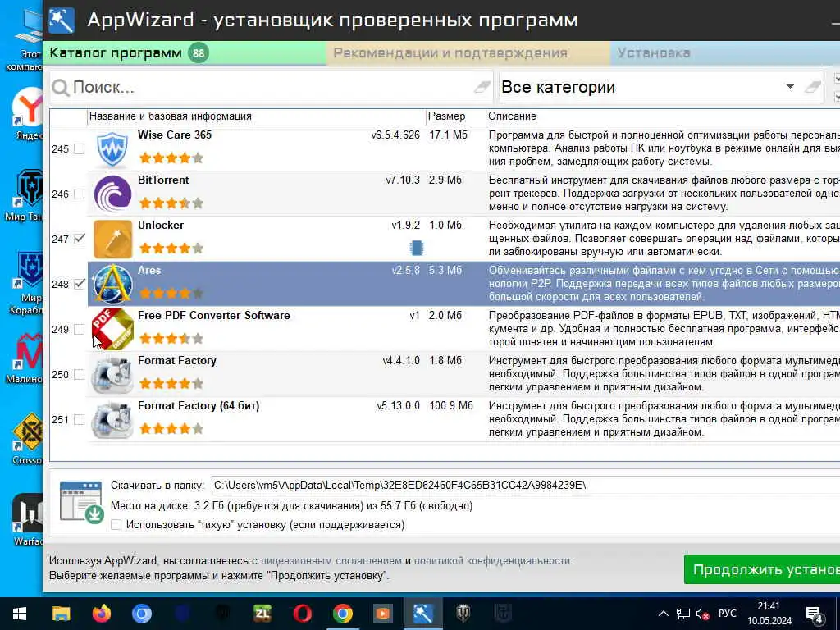Viewport: 840px width, 630px height.
Task: Launch Opera from taskbar
Action: [302, 614]
